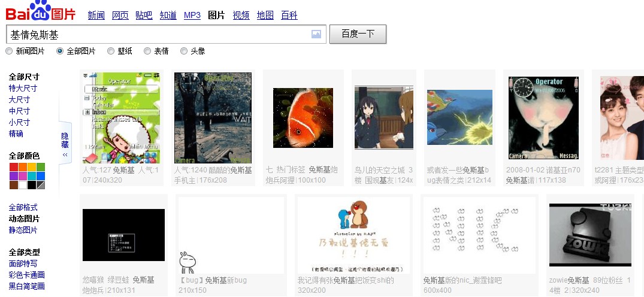Collapse the filter sidebar with 隐藏 tab
This screenshot has width=644, height=297.
point(65,143)
